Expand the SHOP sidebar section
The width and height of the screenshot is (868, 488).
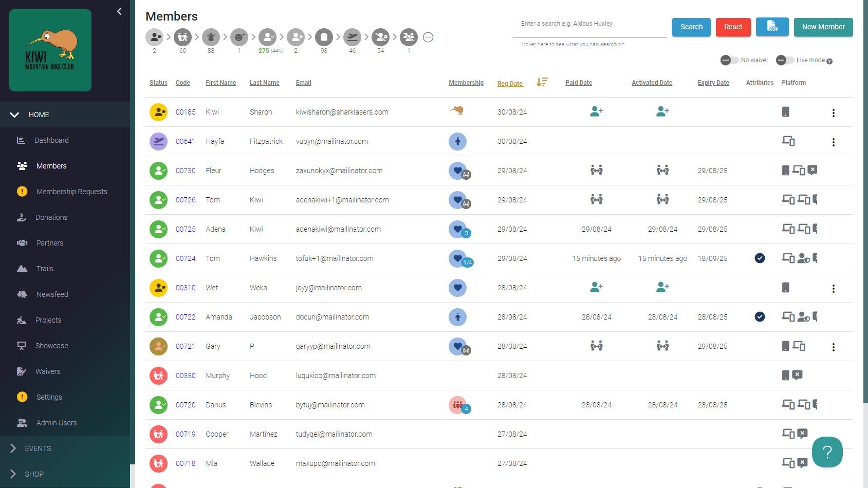(x=65, y=474)
